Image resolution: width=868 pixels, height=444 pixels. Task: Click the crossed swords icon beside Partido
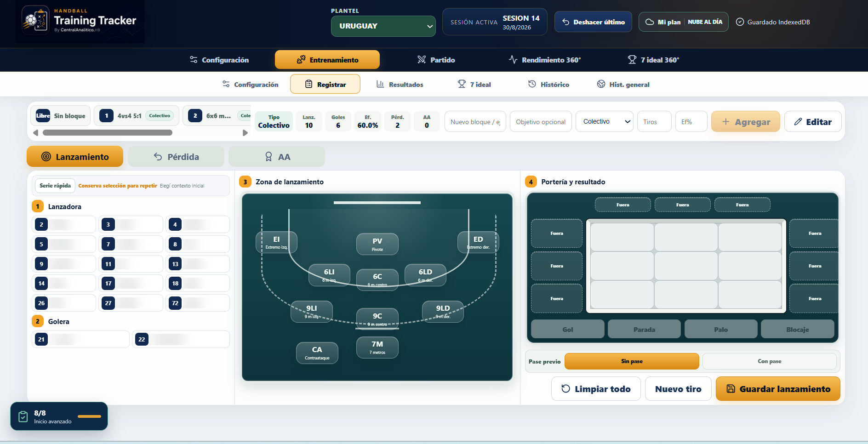[x=422, y=60]
